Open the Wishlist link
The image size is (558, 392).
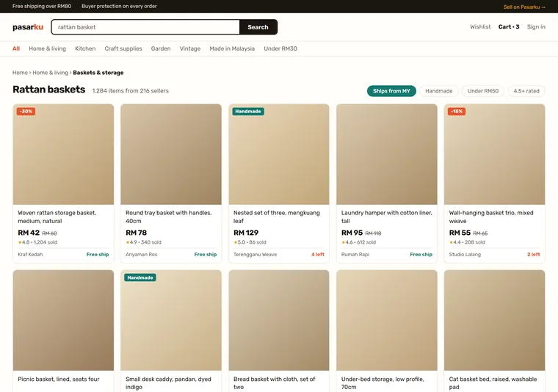(480, 26)
